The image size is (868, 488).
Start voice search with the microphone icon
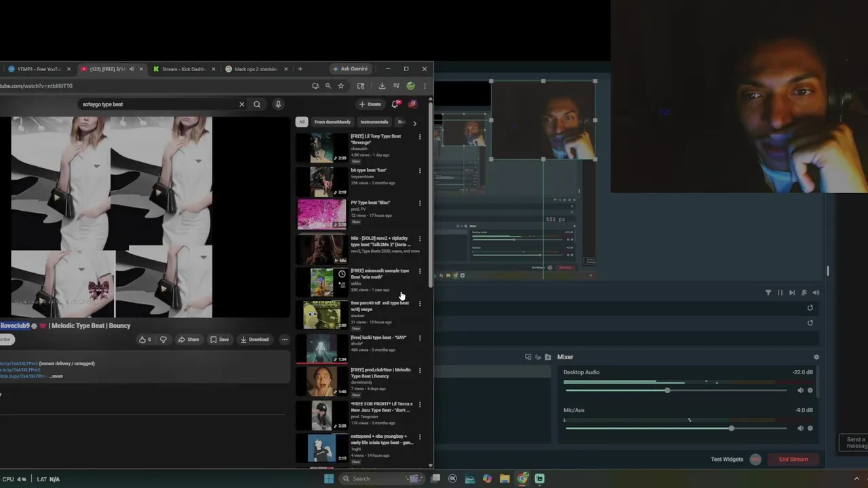pyautogui.click(x=278, y=104)
